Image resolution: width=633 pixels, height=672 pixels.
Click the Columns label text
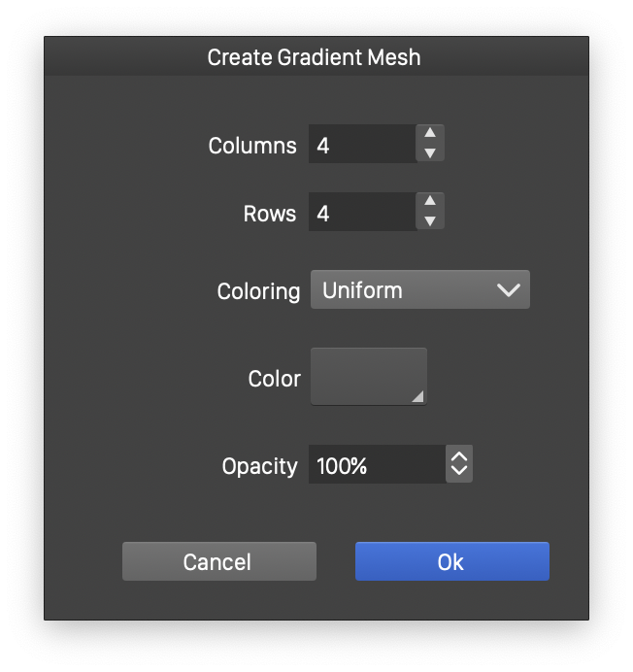[x=252, y=146]
